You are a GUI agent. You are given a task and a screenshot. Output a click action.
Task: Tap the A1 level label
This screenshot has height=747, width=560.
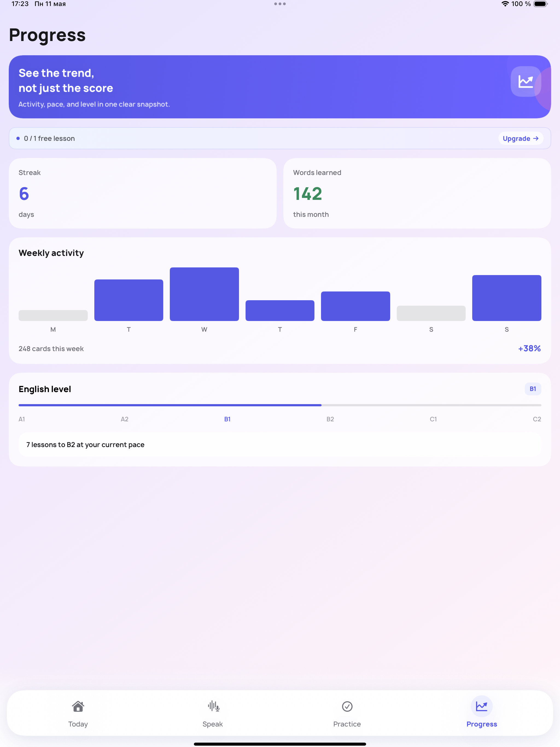coord(22,419)
